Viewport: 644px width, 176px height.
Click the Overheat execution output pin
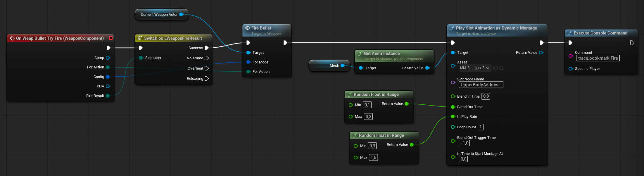[207, 68]
